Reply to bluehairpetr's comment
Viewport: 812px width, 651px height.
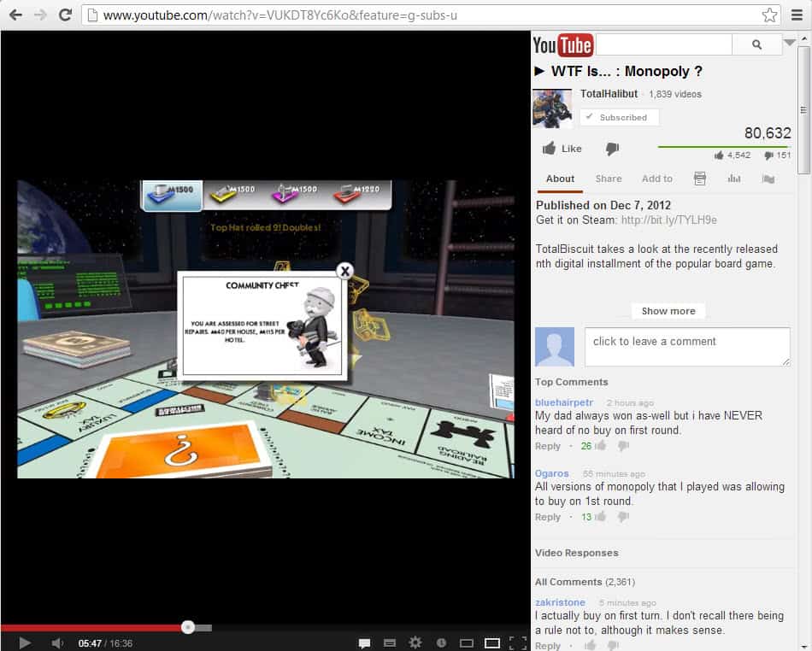click(x=547, y=446)
